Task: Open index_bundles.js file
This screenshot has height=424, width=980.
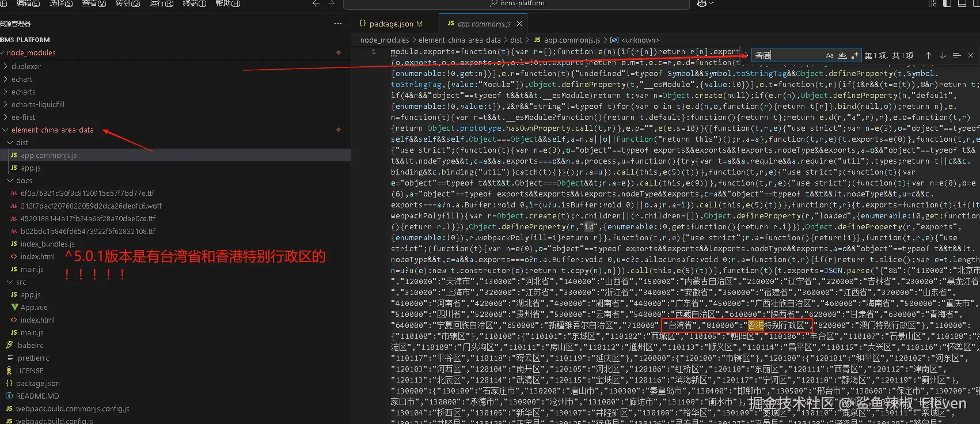Action: 175,244
